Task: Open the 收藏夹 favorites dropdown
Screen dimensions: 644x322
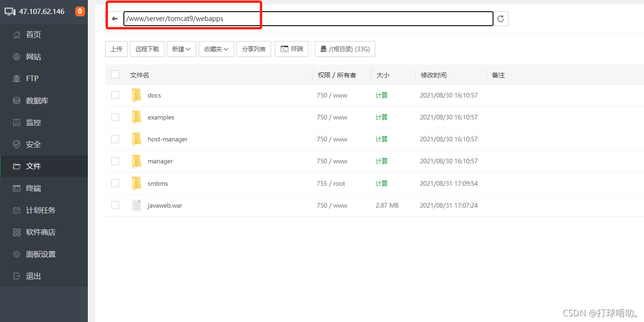Action: (216, 49)
